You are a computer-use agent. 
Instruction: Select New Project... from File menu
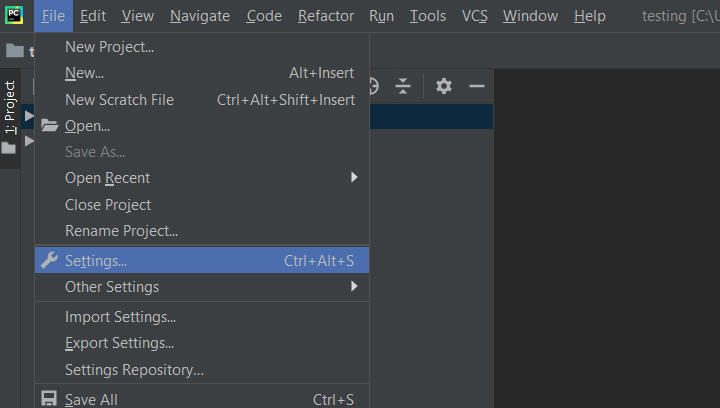pyautogui.click(x=109, y=47)
